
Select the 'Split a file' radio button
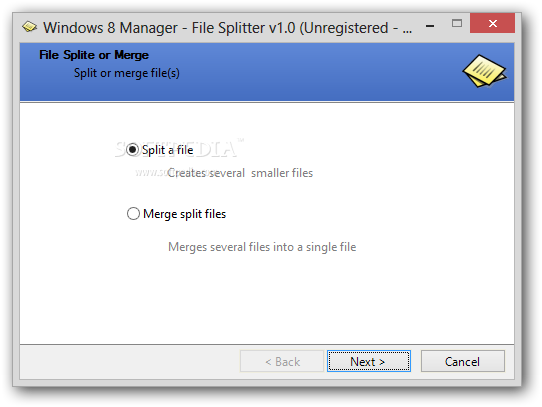(x=132, y=150)
